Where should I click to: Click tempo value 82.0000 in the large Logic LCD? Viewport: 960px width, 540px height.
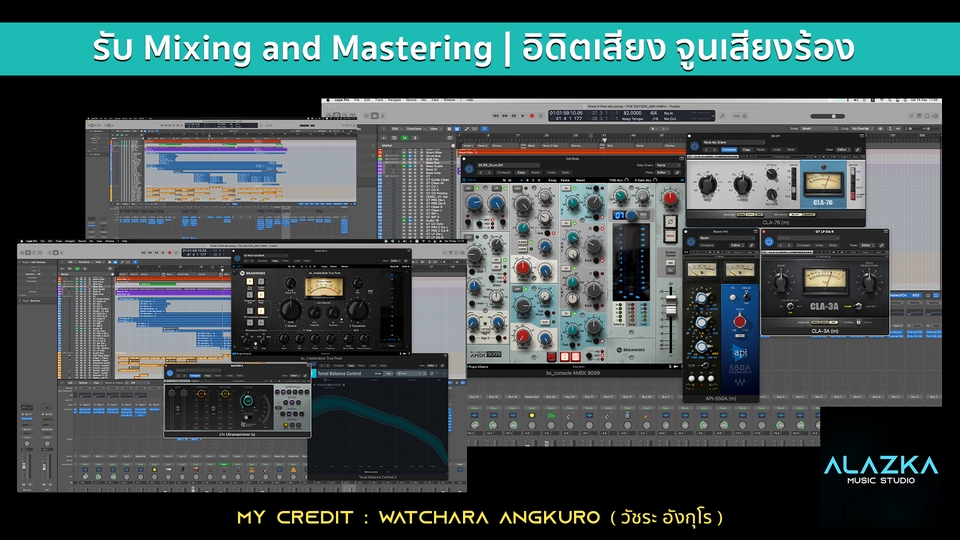pyautogui.click(x=632, y=113)
